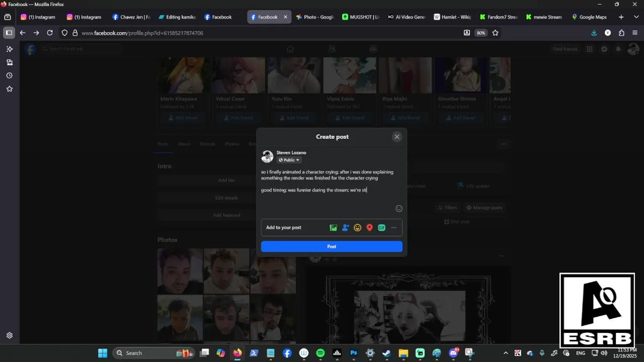
Task: Tag people in the post
Action: tap(345, 228)
